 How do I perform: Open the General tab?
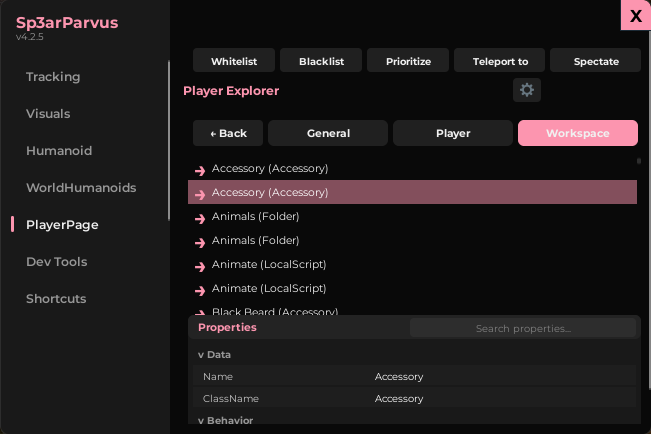pos(328,133)
